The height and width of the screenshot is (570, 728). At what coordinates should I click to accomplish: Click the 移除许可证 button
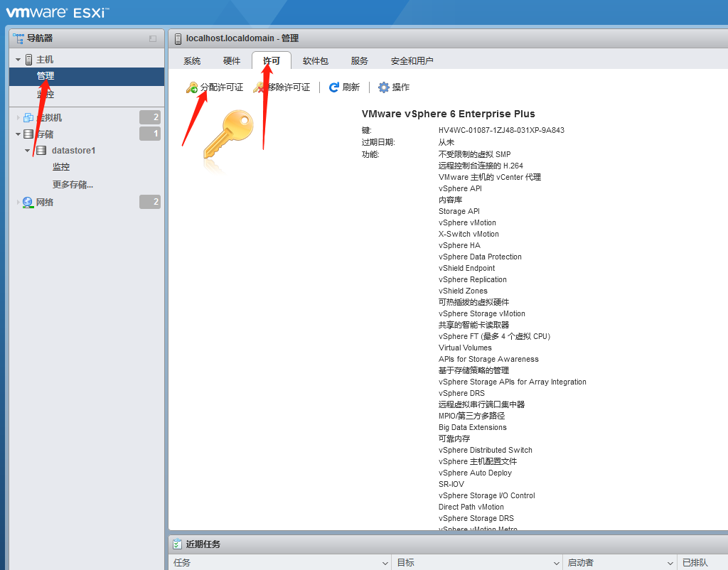pyautogui.click(x=282, y=87)
